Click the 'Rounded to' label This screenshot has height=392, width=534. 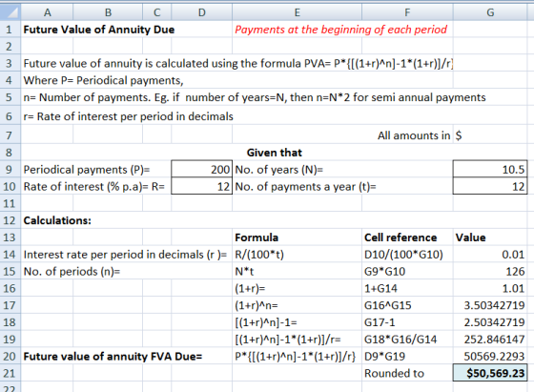tap(394, 374)
